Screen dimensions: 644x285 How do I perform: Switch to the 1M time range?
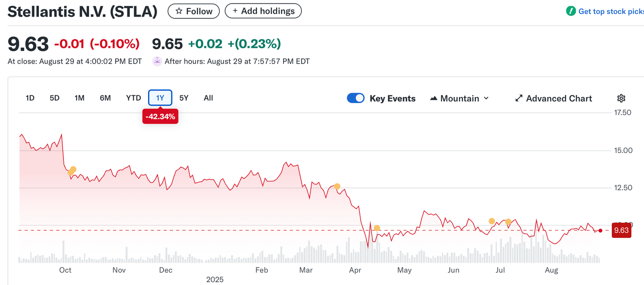(80, 98)
